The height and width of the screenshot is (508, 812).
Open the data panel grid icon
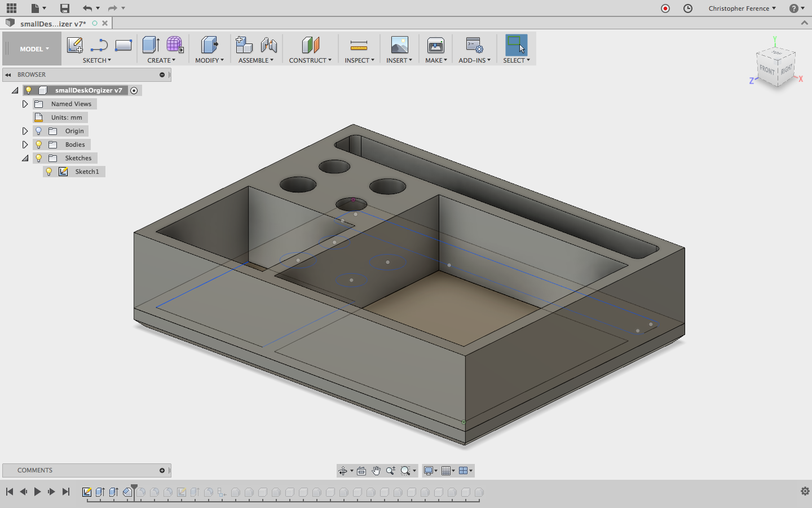(x=11, y=8)
